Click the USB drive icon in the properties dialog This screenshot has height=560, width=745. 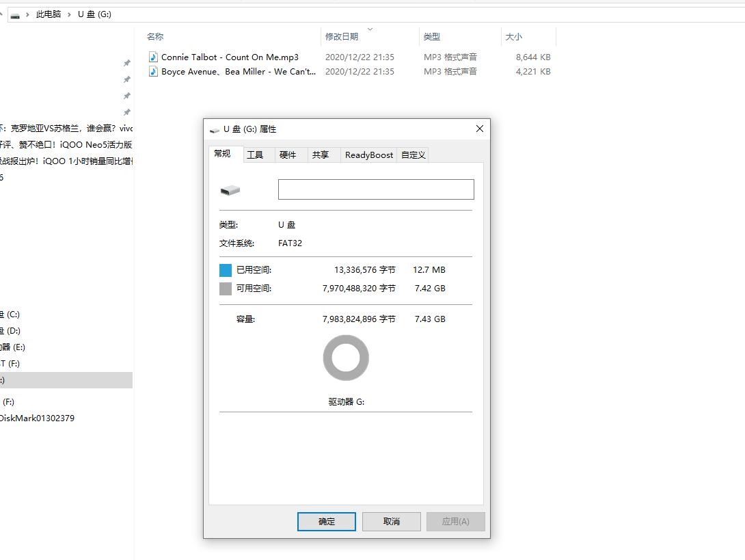[x=230, y=189]
